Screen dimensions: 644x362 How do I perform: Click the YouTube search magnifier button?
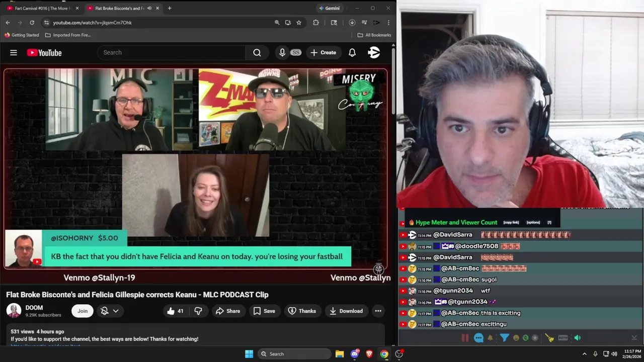point(257,52)
